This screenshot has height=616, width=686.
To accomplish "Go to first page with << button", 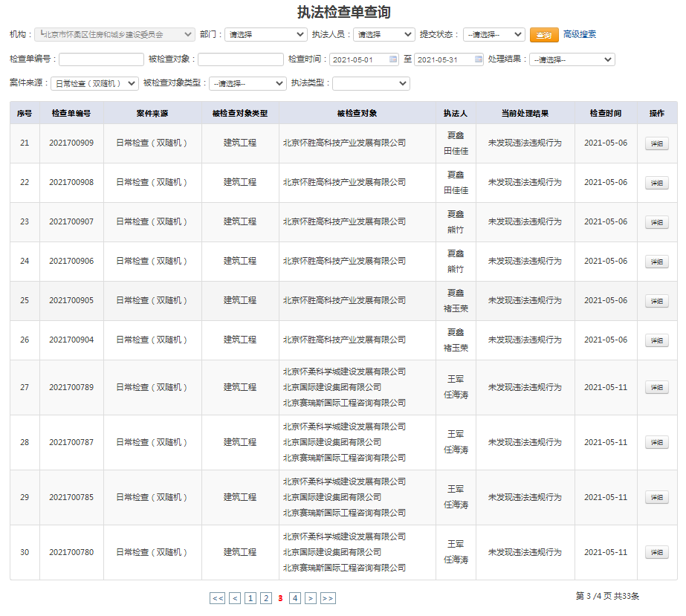I will pyautogui.click(x=218, y=598).
